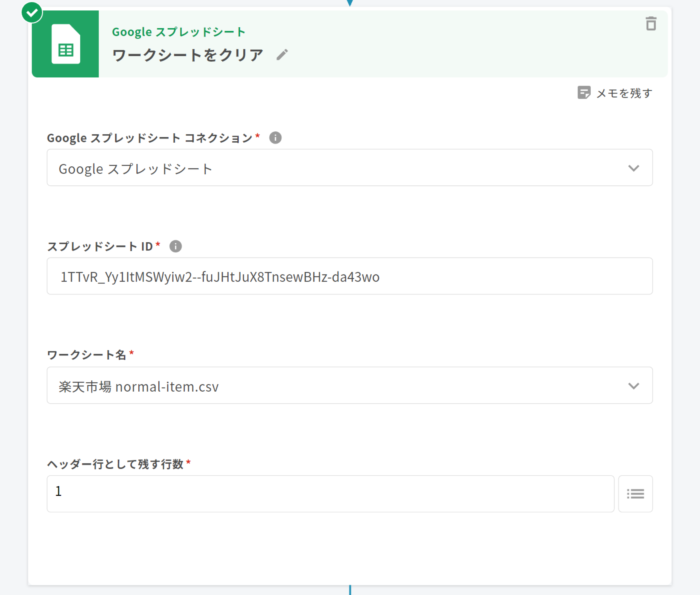Click the green checkmark status badge
The image size is (700, 595).
[x=32, y=13]
